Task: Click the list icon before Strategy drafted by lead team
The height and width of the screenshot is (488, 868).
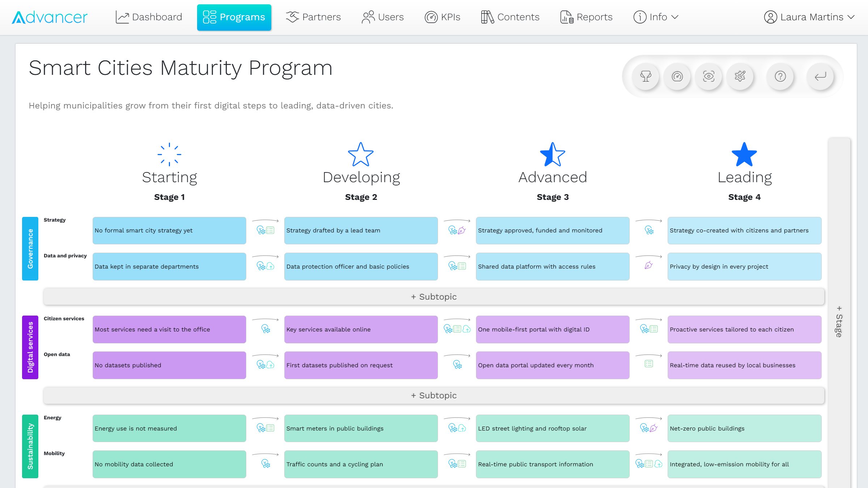Action: pyautogui.click(x=270, y=230)
